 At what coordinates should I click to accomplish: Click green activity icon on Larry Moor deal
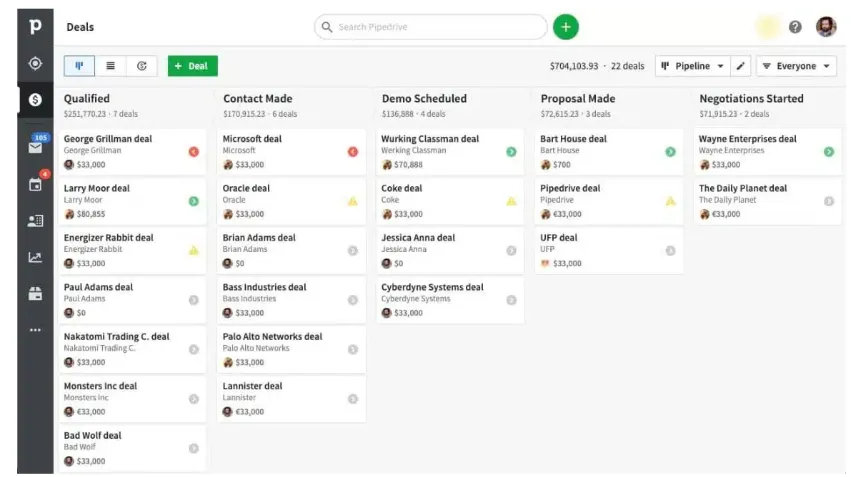[194, 201]
